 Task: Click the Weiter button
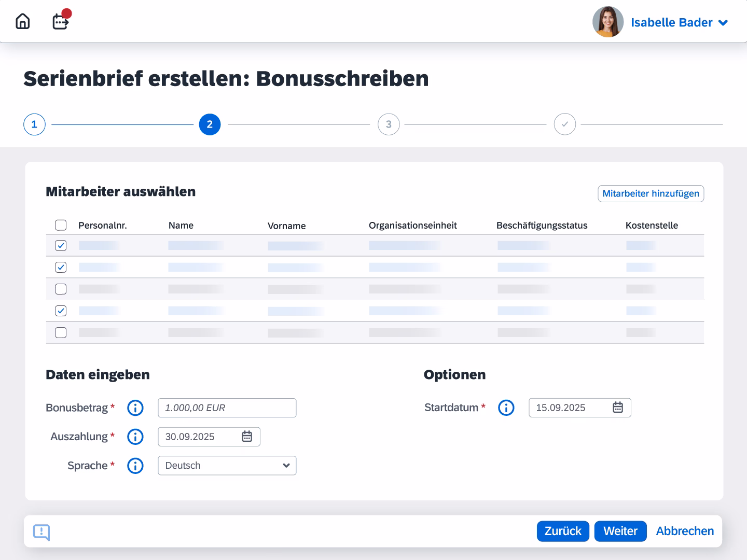(620, 531)
